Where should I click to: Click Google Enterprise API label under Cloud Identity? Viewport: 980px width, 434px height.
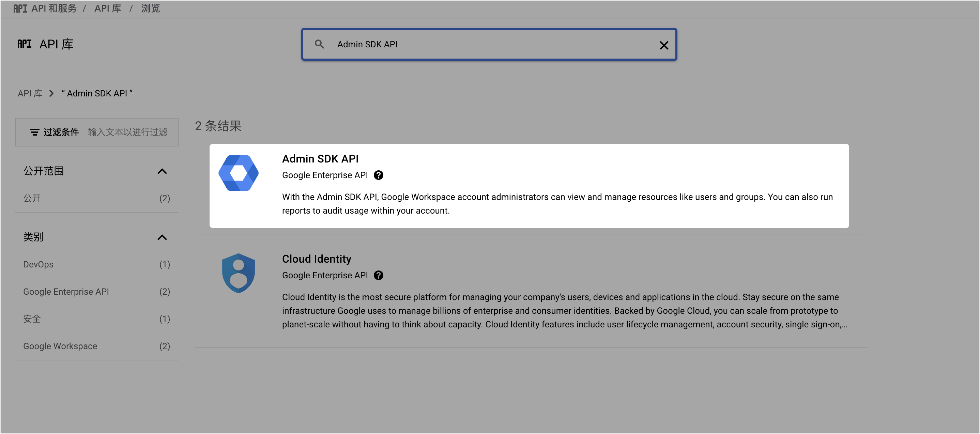pyautogui.click(x=325, y=275)
